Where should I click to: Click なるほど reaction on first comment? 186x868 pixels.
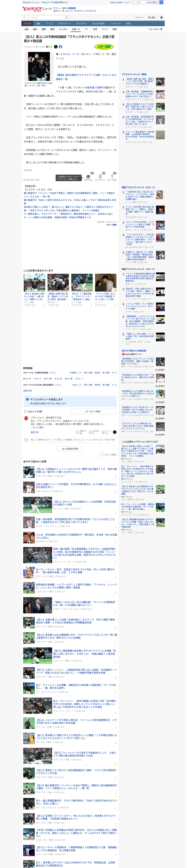click(x=94, y=432)
